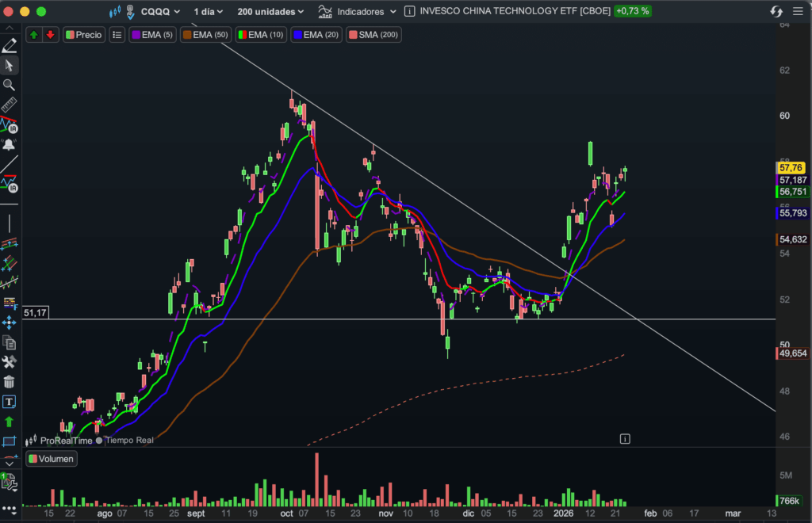Click the four-arrow move tool
Screen dimensions: 812x523
(9, 323)
